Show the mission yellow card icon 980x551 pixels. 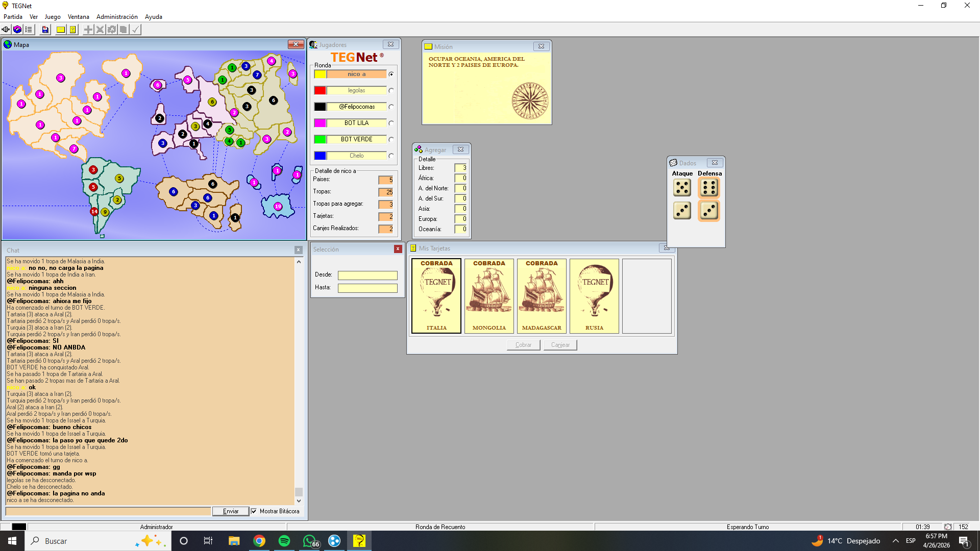[x=61, y=30]
